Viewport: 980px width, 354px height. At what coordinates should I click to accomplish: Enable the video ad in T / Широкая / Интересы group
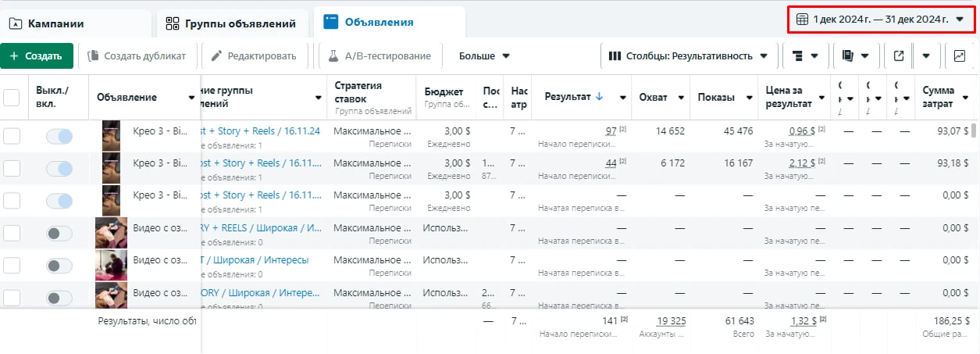59,265
